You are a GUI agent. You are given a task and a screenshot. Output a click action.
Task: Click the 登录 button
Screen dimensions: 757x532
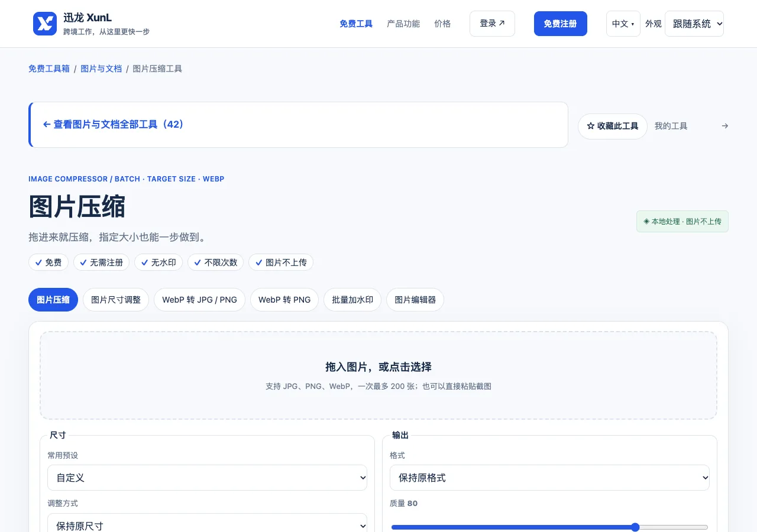(x=492, y=24)
